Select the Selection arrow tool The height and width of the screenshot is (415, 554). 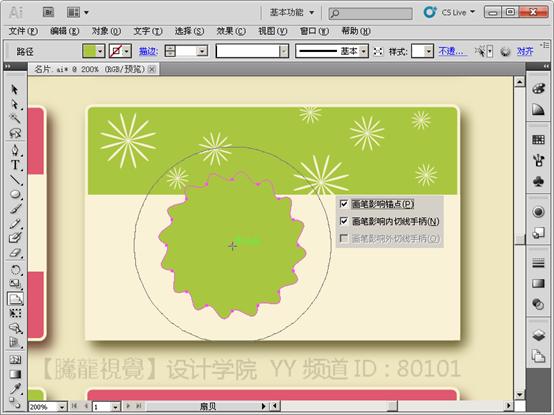click(x=14, y=89)
